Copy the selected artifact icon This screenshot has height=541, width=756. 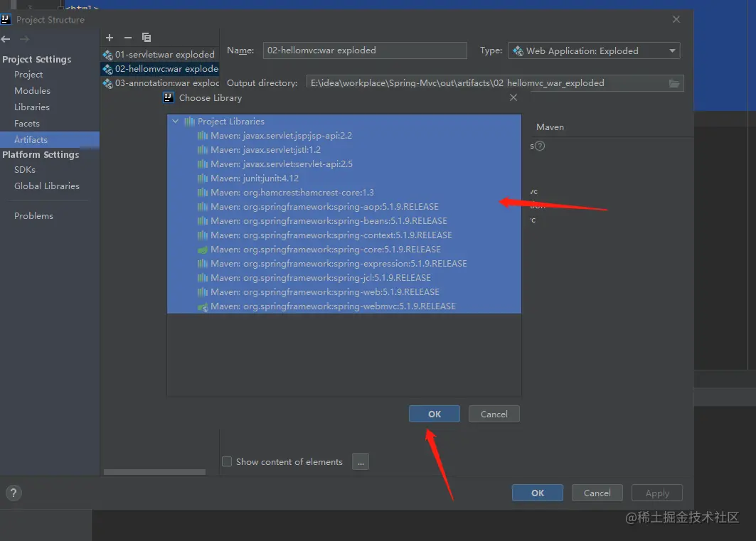coord(147,38)
